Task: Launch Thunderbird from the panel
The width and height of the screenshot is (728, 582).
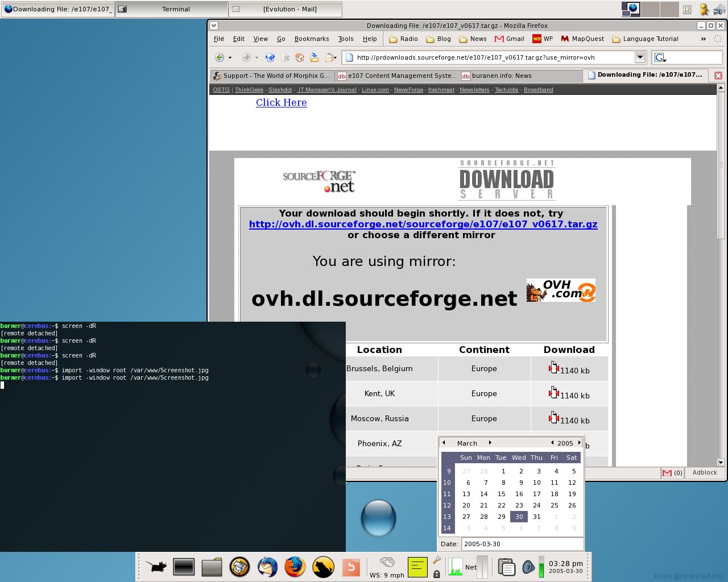Action: tap(267, 567)
